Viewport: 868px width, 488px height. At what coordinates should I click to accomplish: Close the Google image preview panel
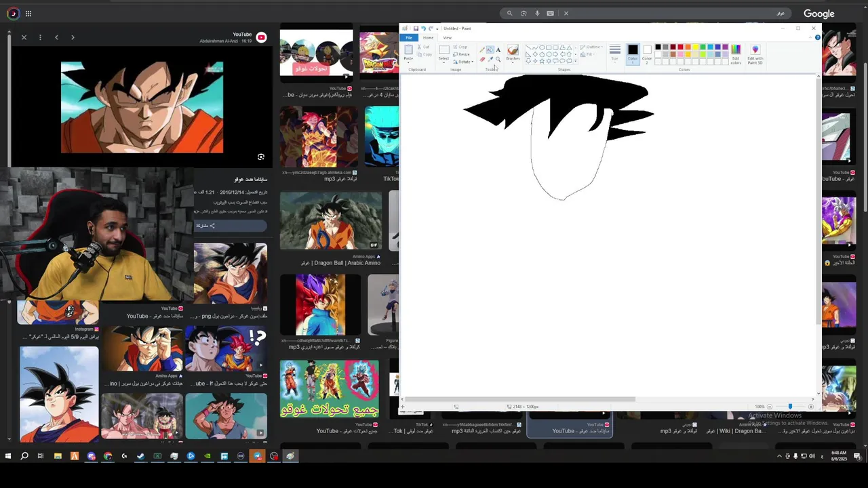coord(24,37)
